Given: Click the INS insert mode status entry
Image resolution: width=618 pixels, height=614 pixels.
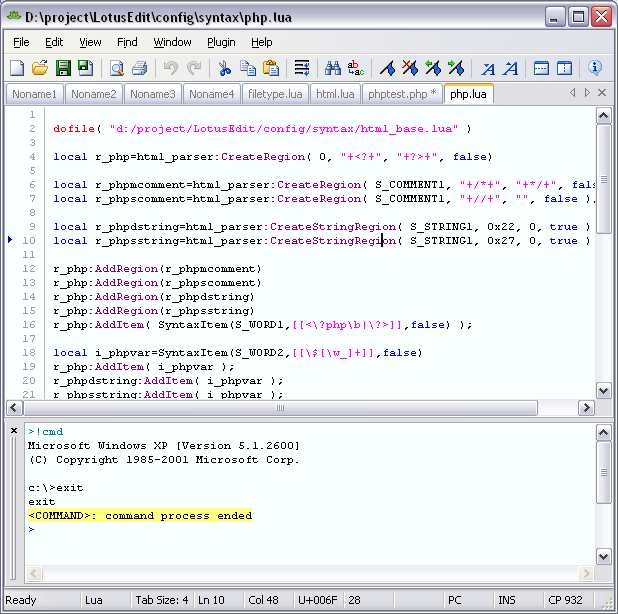Looking at the screenshot, I should (518, 600).
